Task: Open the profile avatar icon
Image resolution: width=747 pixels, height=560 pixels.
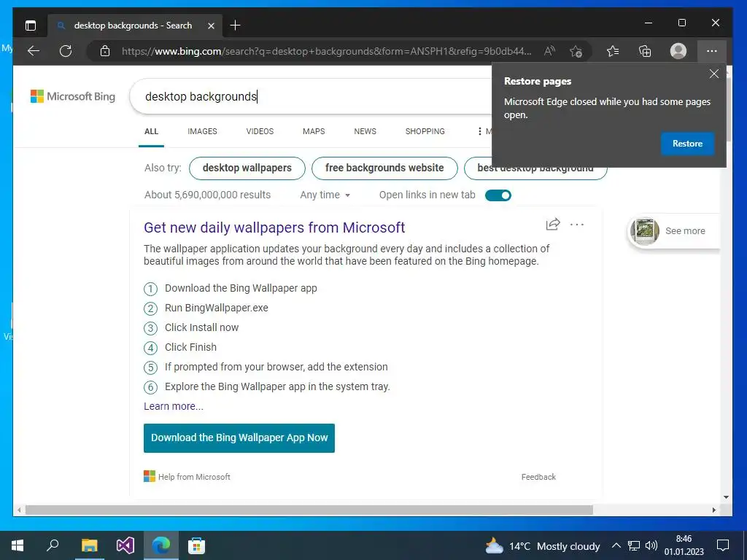Action: coord(678,51)
